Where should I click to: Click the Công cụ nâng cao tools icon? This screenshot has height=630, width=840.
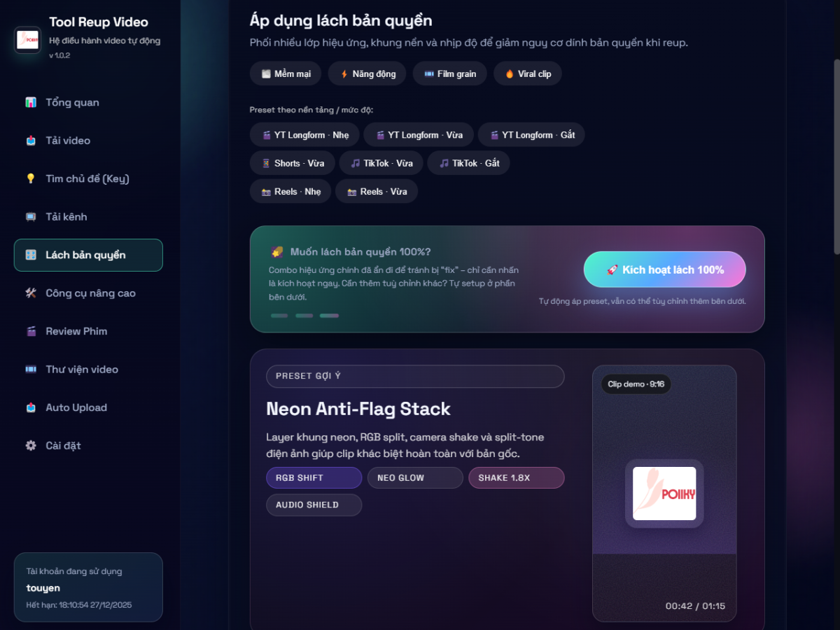[31, 293]
